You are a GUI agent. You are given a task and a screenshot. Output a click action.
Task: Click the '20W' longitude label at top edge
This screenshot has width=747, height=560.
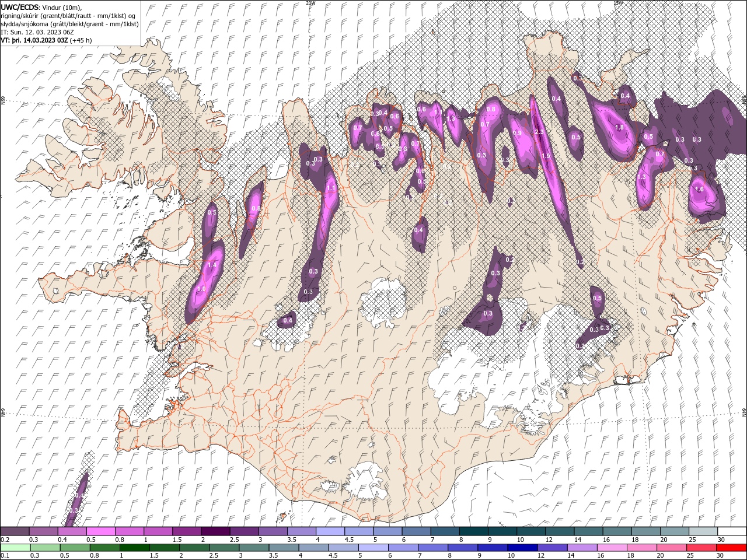point(310,3)
